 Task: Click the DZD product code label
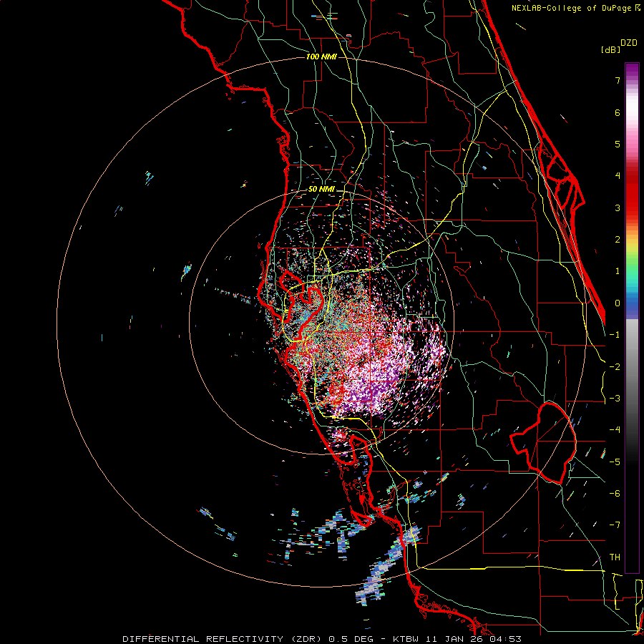click(629, 43)
